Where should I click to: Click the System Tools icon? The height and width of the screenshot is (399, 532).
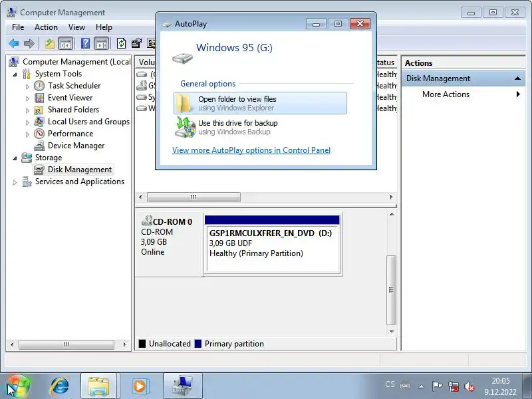click(x=27, y=74)
